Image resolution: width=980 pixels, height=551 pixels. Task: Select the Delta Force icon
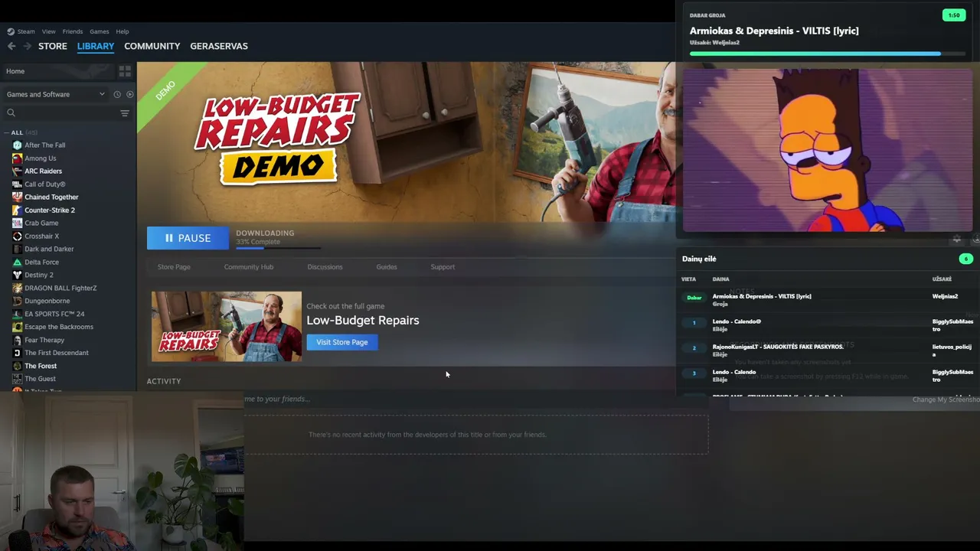tap(17, 262)
